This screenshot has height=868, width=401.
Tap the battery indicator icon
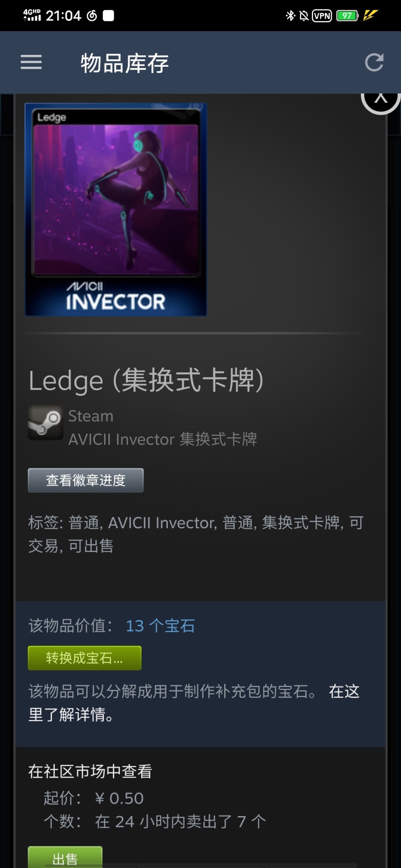coord(348,16)
